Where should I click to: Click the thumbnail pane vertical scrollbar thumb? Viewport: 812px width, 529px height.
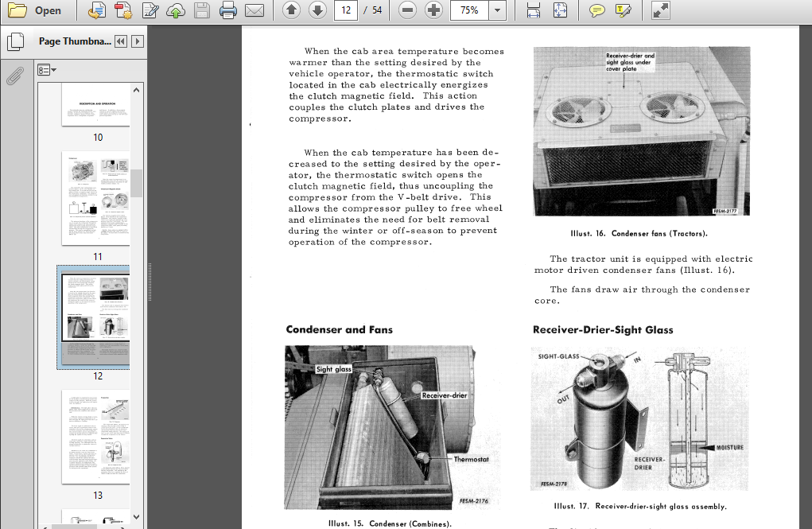(x=136, y=184)
